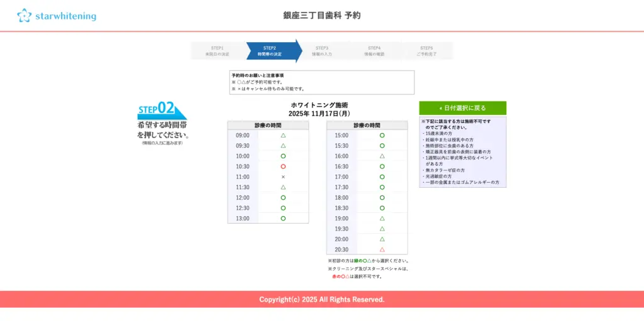Choose the 15:30 green circle slot

coord(382,146)
